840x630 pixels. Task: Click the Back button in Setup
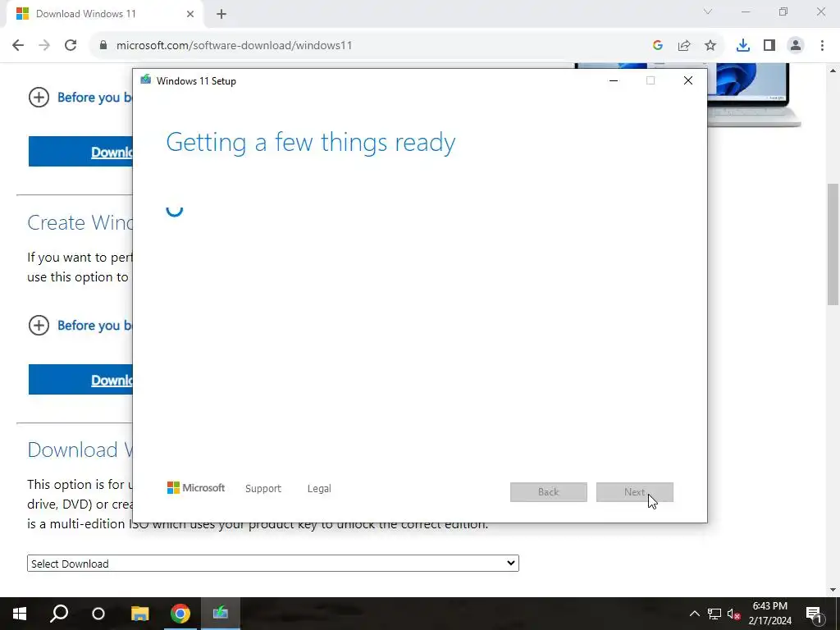pos(549,492)
